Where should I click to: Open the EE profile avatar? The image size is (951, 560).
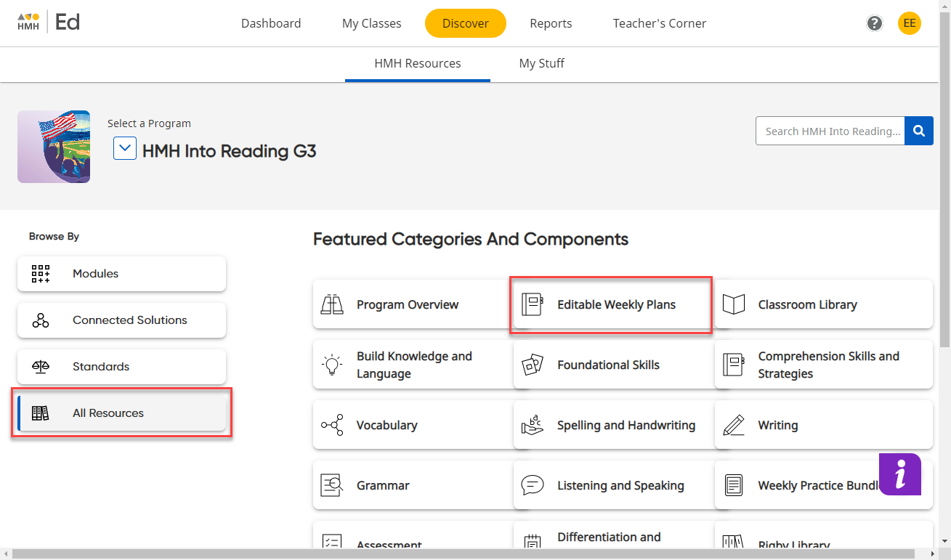click(x=909, y=23)
